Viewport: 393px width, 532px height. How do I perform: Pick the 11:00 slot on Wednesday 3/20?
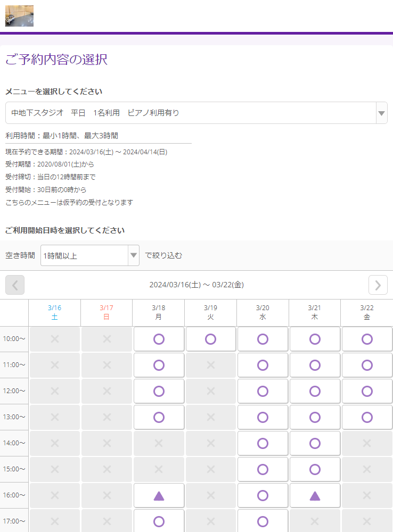[x=263, y=365]
